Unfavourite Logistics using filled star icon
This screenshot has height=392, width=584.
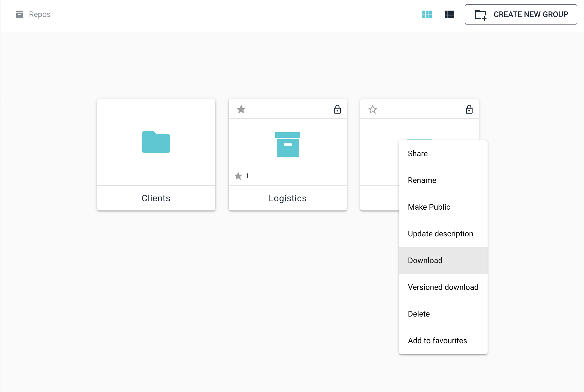pos(241,109)
